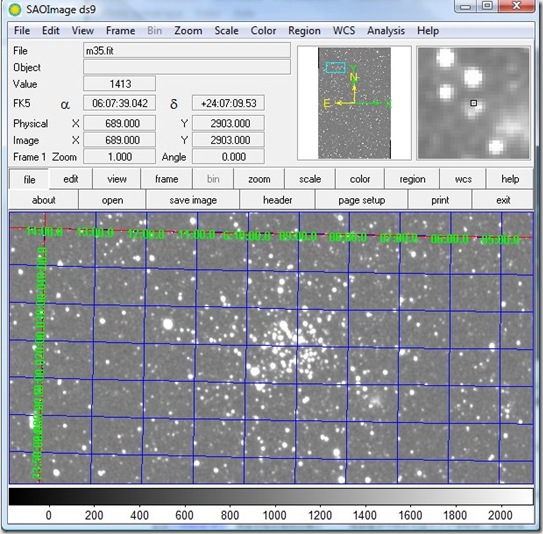
Task: Click the Object name field
Action: click(x=187, y=67)
